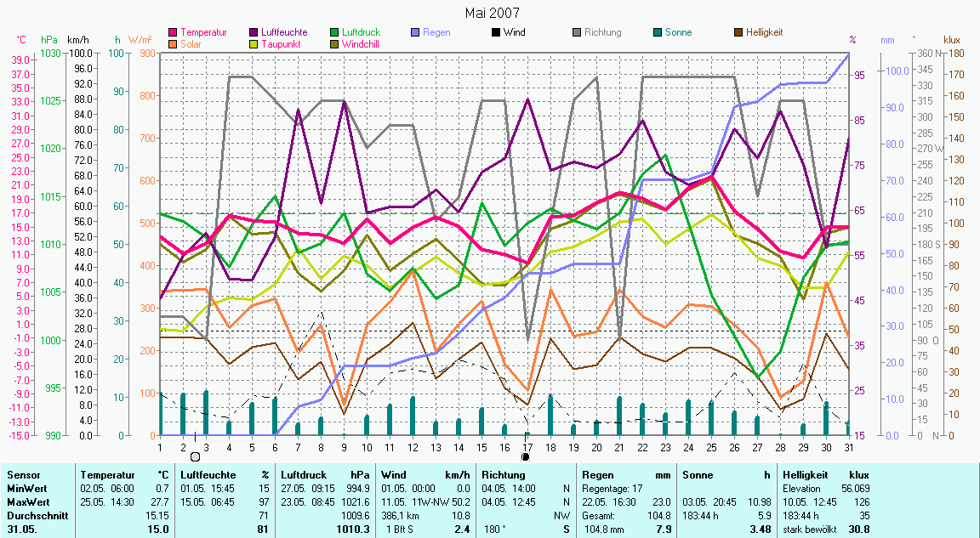Select the orange Solar legend marker

(x=174, y=43)
